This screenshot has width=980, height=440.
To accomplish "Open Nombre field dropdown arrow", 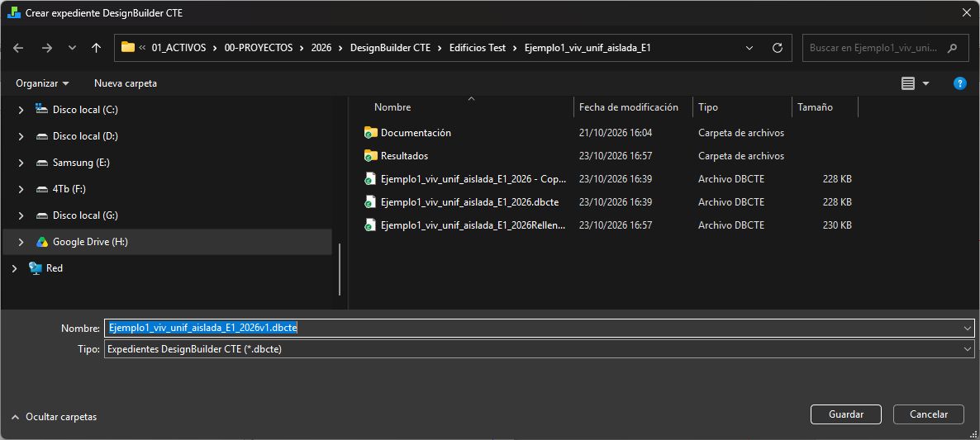I will point(968,328).
